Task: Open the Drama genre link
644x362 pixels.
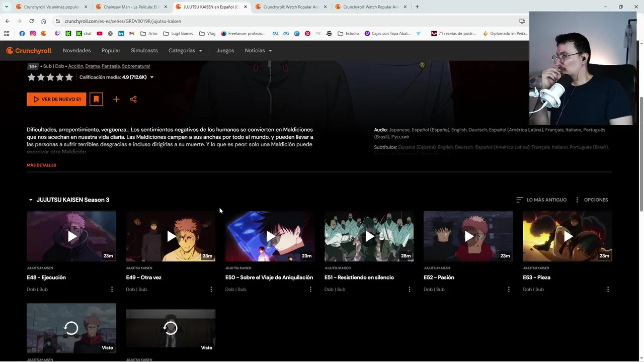Action: click(93, 66)
